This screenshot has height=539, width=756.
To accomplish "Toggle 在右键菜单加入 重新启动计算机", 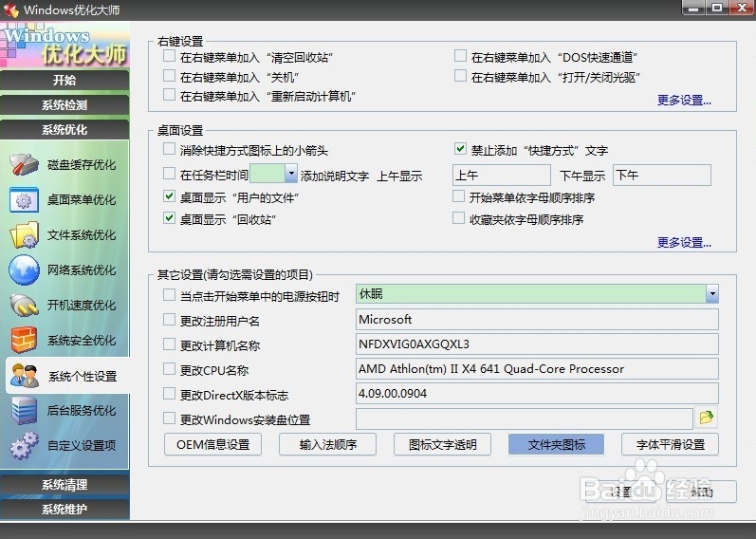I will tap(169, 95).
